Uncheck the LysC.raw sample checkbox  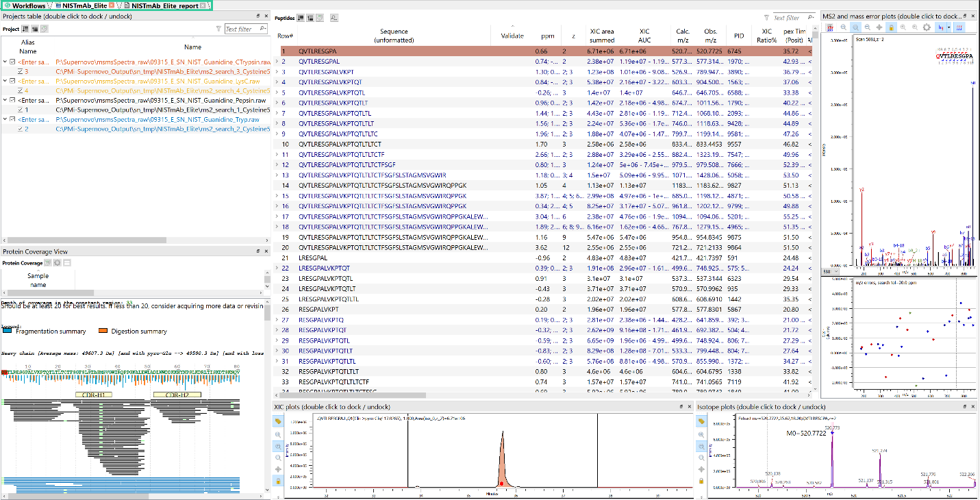click(x=13, y=82)
